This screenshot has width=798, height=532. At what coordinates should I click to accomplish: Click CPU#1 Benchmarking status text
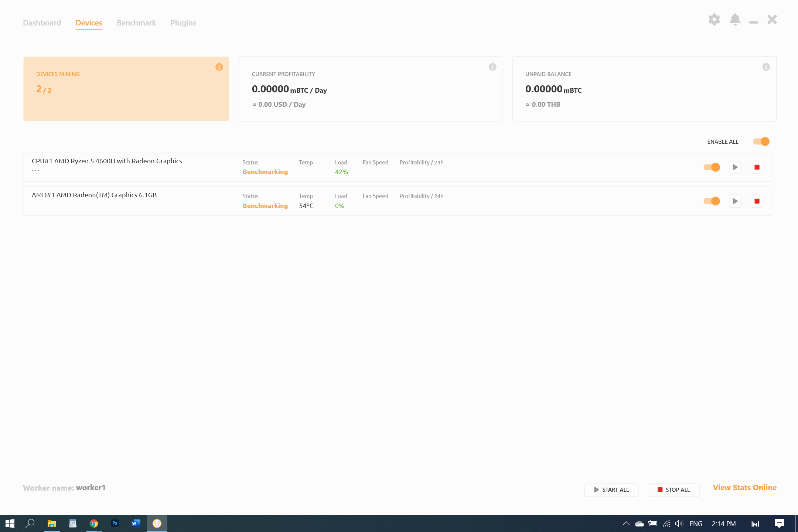265,172
